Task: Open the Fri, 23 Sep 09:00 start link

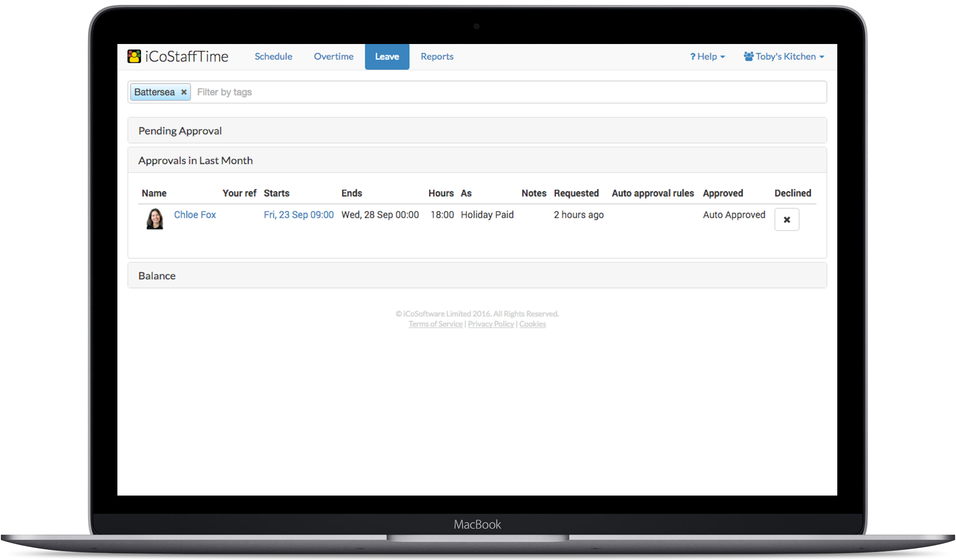Action: (x=298, y=215)
